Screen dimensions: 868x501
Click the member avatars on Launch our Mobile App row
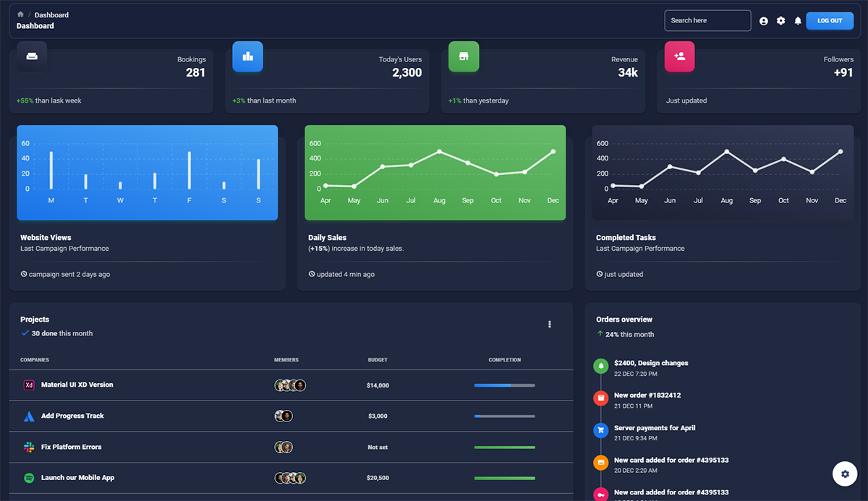pyautogui.click(x=290, y=478)
